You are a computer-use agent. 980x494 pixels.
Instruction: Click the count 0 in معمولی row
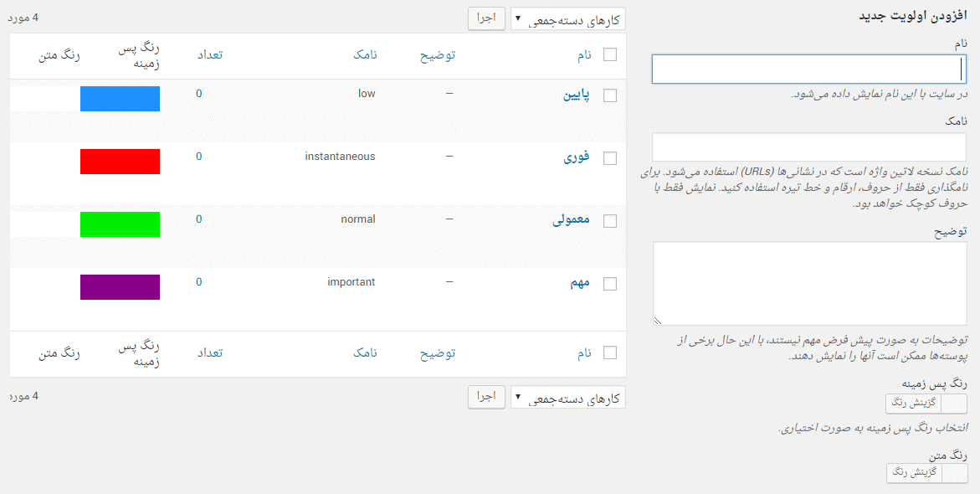(198, 219)
